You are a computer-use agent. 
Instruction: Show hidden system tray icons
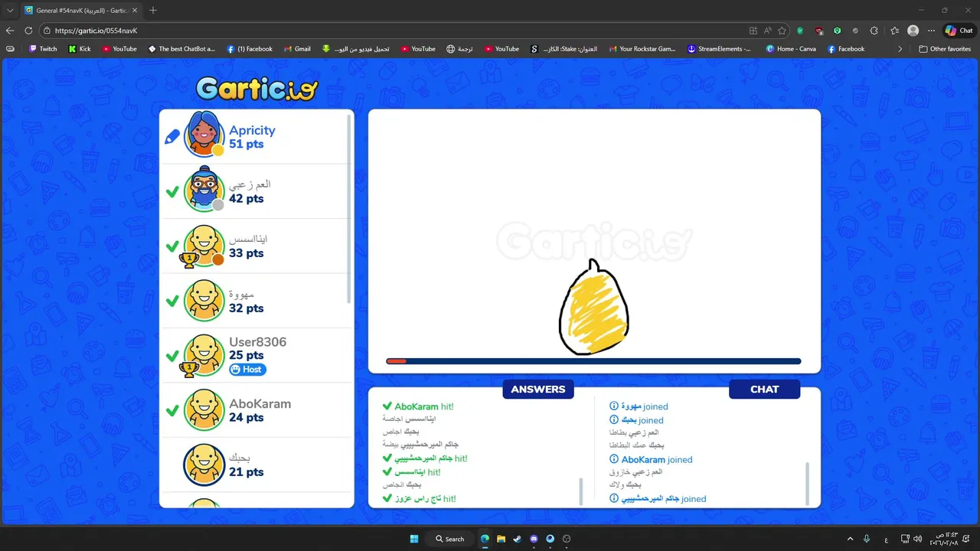(850, 539)
